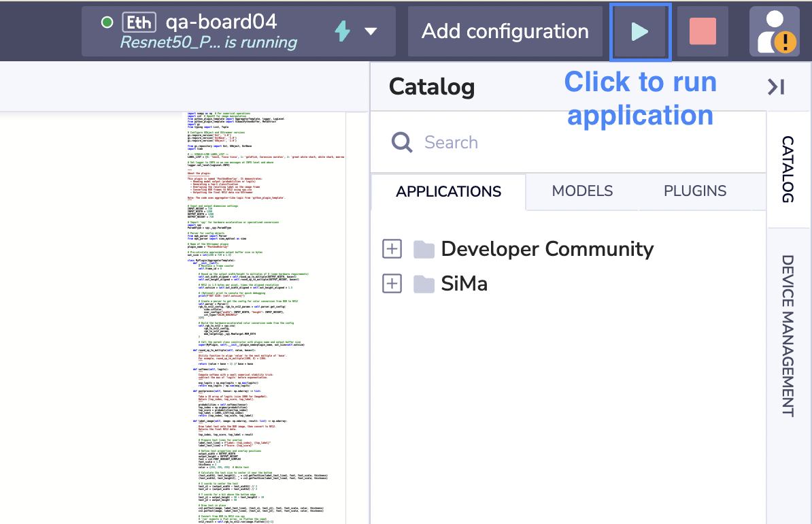812x524 pixels.
Task: Expand the SiMa tree node
Action: [x=392, y=284]
